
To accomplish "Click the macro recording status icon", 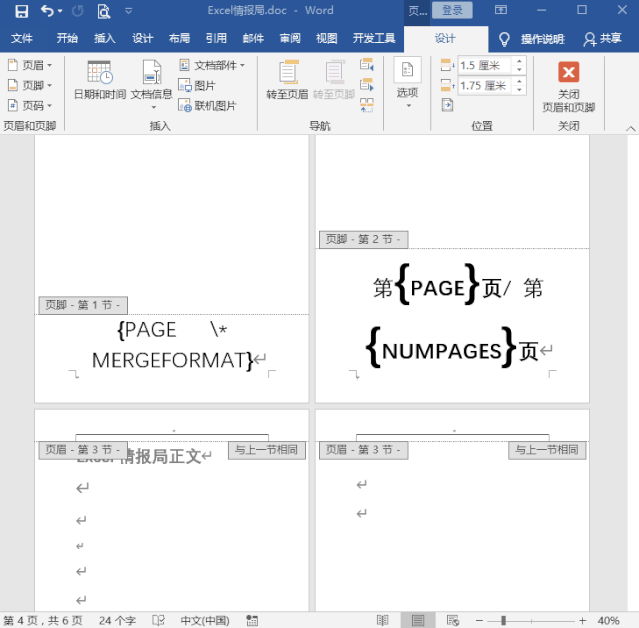I will (x=252, y=621).
